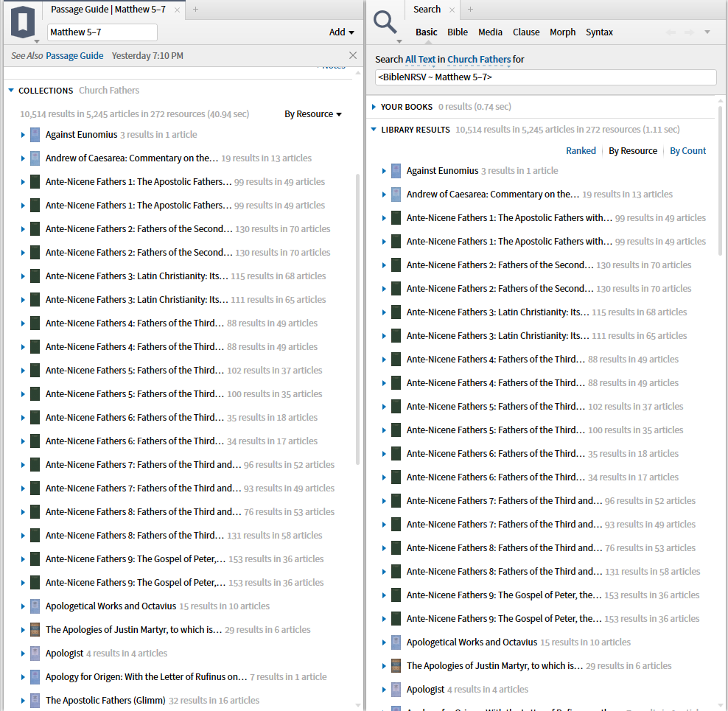Click Apology for Origen book icon in Collections
This screenshot has height=711, width=728.
pos(35,677)
